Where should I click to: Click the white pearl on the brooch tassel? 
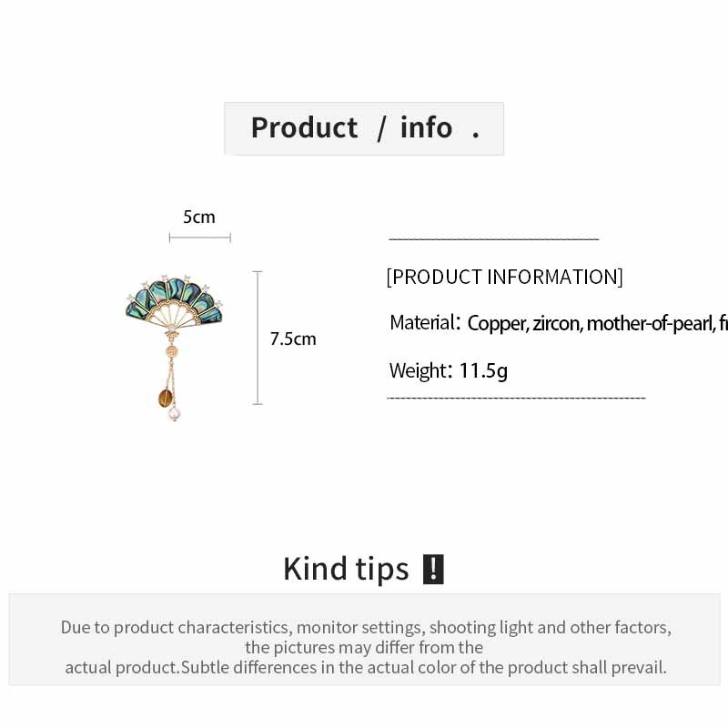click(x=174, y=414)
